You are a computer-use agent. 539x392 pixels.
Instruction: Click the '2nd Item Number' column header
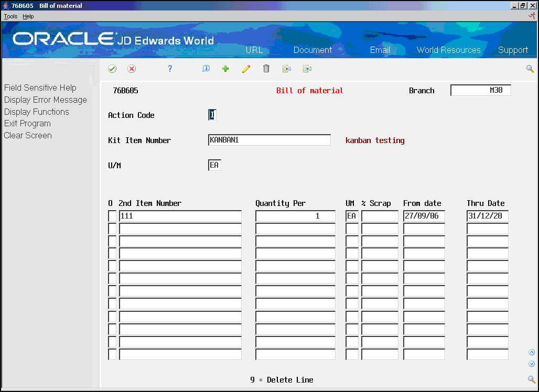(x=150, y=203)
